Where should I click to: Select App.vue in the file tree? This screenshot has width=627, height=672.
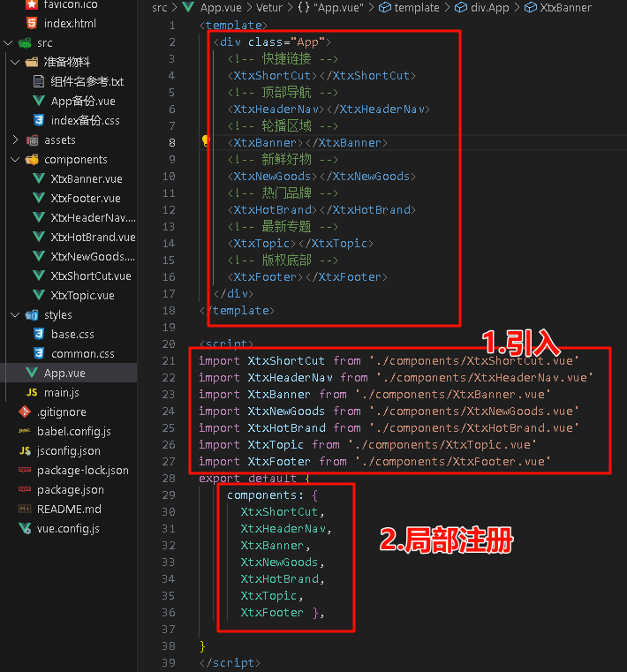(64, 373)
